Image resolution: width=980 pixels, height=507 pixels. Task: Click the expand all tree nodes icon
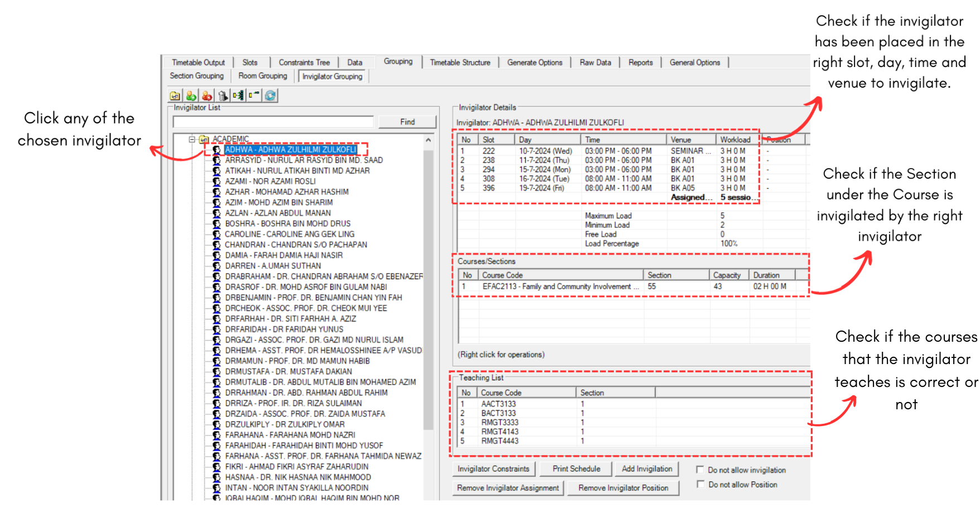tap(238, 95)
